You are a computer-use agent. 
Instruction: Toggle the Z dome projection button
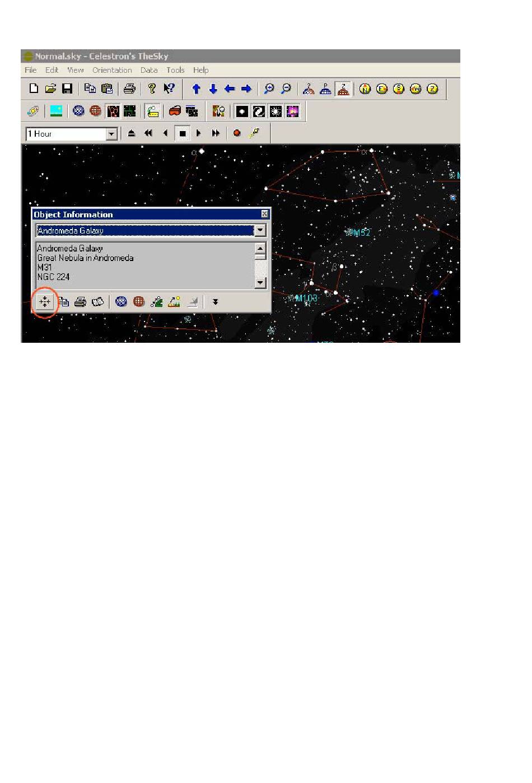pos(343,88)
